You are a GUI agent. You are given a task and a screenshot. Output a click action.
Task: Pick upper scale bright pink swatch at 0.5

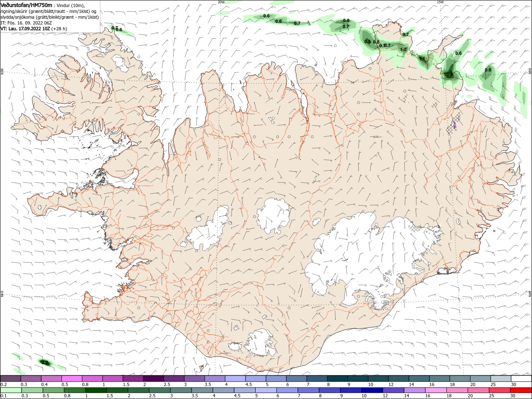tap(72, 379)
